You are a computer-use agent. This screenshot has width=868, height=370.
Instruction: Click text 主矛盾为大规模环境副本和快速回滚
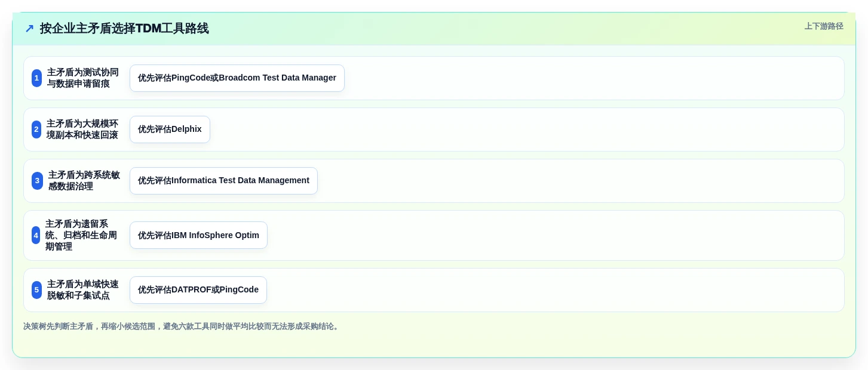coord(82,129)
